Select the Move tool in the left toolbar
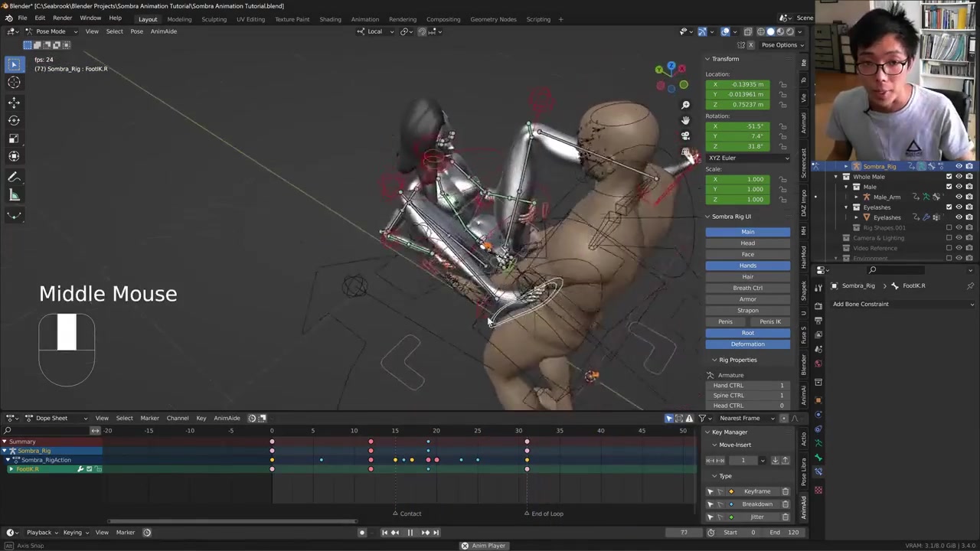The width and height of the screenshot is (980, 551). [x=14, y=102]
